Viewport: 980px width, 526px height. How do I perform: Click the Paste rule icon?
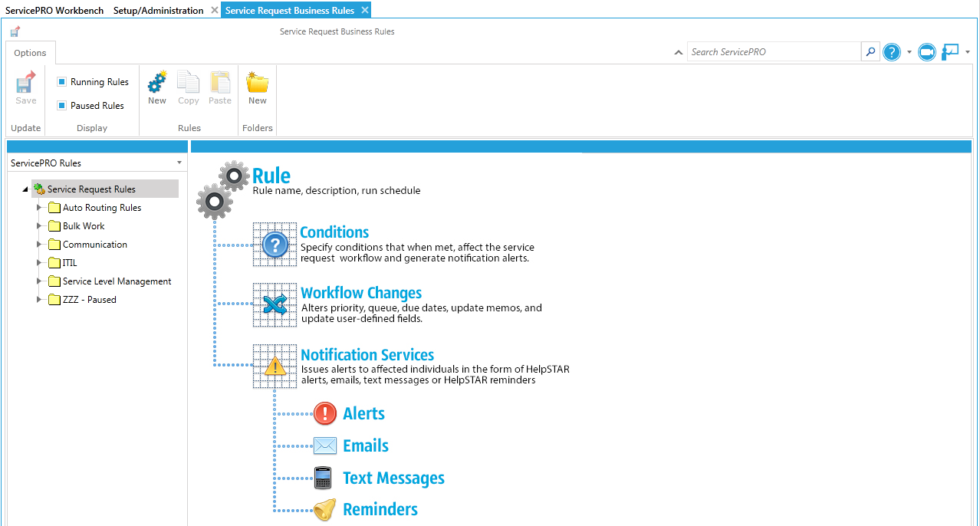pyautogui.click(x=220, y=81)
